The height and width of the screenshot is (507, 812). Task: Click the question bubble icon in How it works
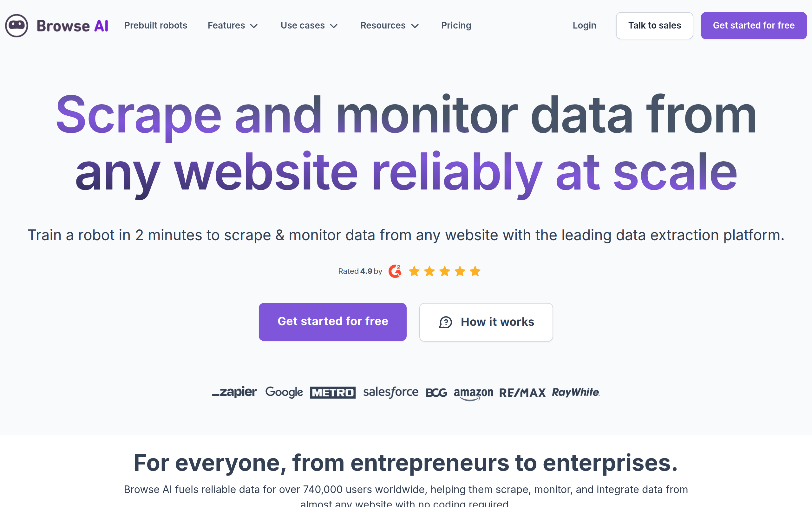coord(445,322)
